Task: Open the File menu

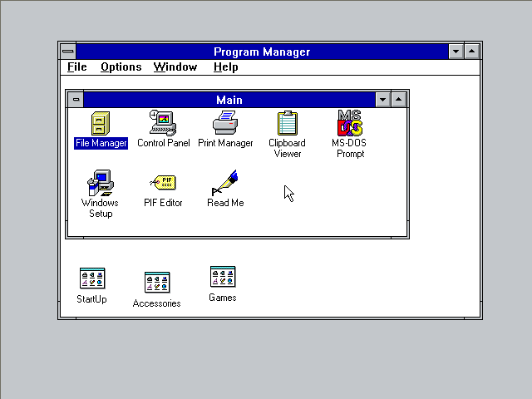Action: click(77, 66)
